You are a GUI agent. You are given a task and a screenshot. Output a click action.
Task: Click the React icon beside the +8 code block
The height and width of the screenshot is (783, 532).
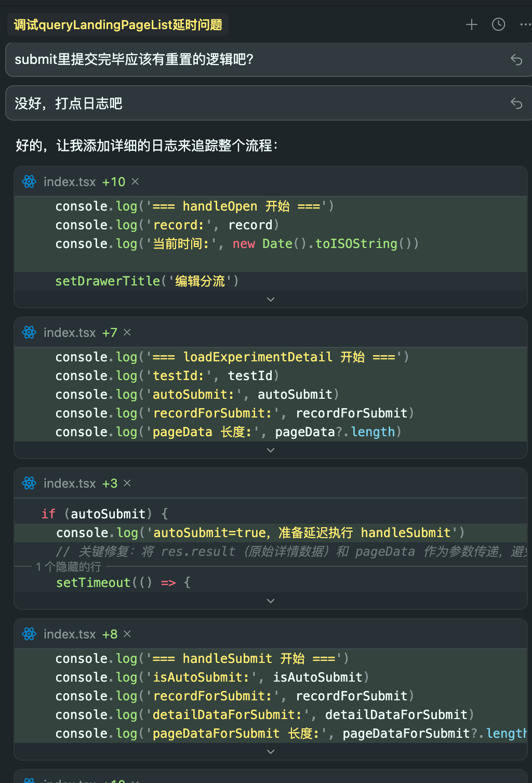[x=29, y=634]
